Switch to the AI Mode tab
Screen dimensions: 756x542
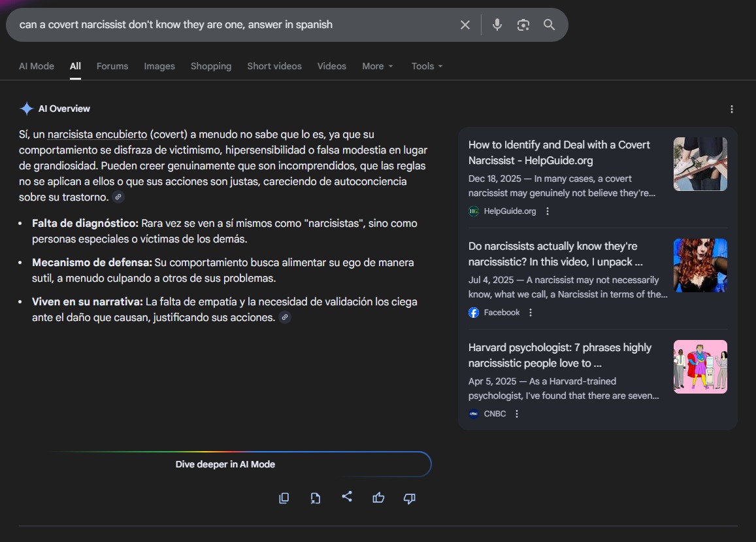point(37,66)
